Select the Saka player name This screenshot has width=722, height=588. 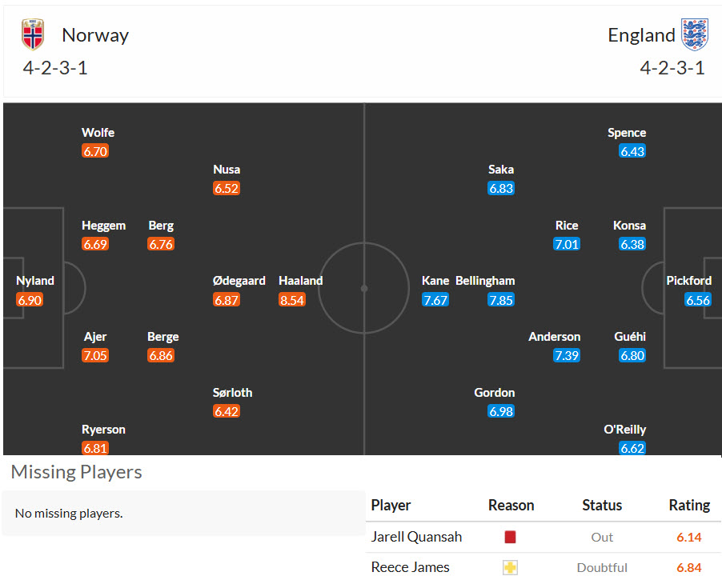(501, 170)
